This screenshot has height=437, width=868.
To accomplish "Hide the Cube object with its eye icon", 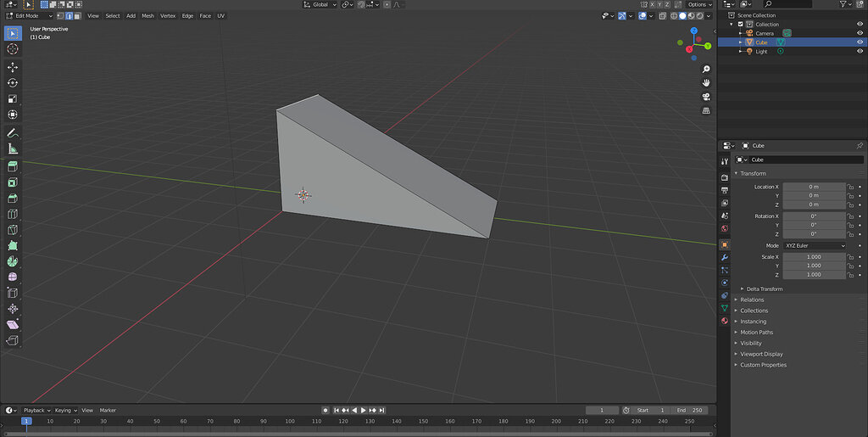I will [x=860, y=42].
